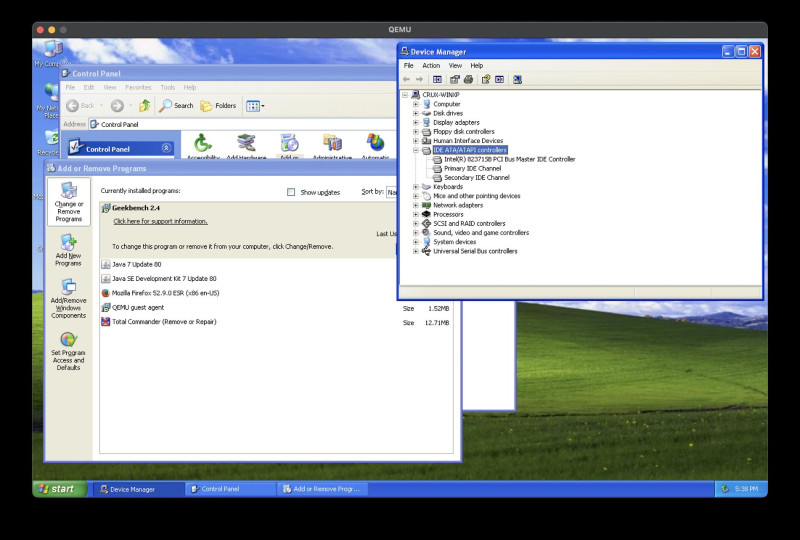Switch to Control Panel taskbar button
Image resolution: width=800 pixels, height=540 pixels.
coord(230,489)
